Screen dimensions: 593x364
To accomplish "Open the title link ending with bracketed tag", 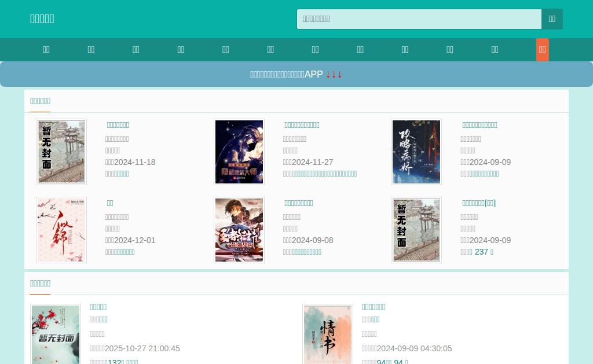I will [x=479, y=203].
